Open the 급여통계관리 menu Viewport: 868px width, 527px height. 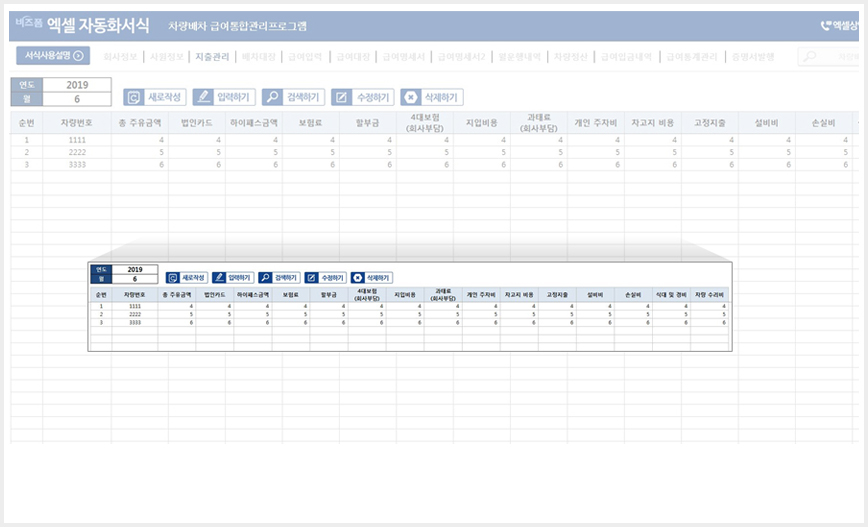coord(692,56)
